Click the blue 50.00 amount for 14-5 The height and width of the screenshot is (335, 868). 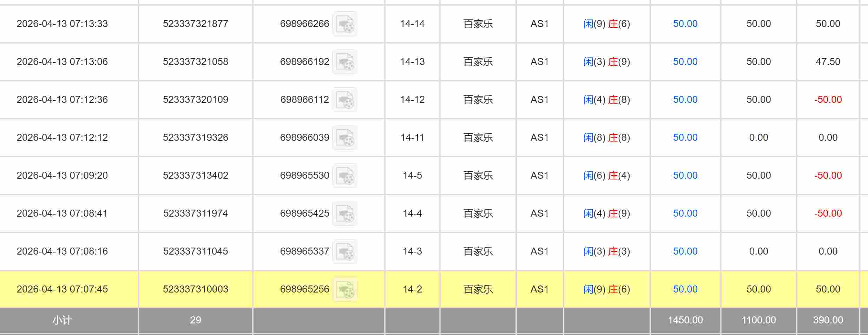pos(685,176)
